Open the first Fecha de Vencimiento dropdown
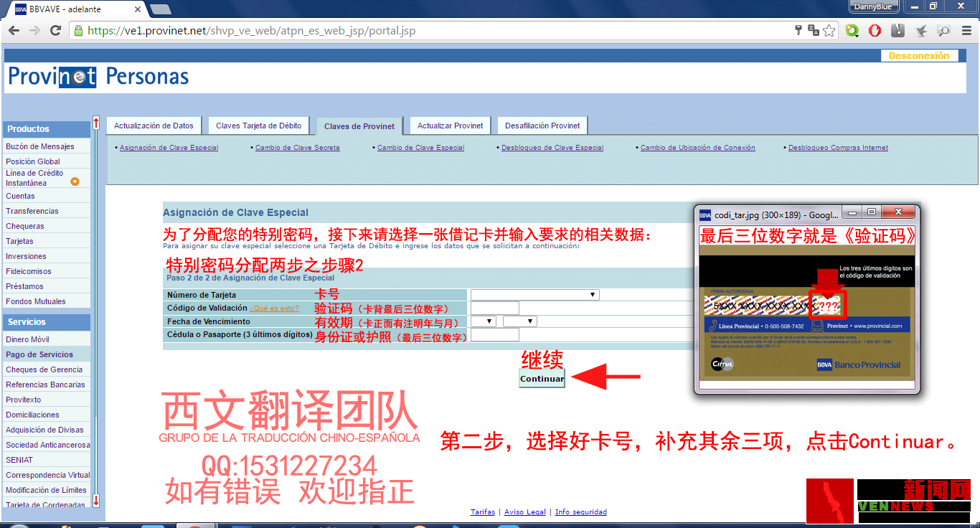This screenshot has width=980, height=528. coord(483,321)
